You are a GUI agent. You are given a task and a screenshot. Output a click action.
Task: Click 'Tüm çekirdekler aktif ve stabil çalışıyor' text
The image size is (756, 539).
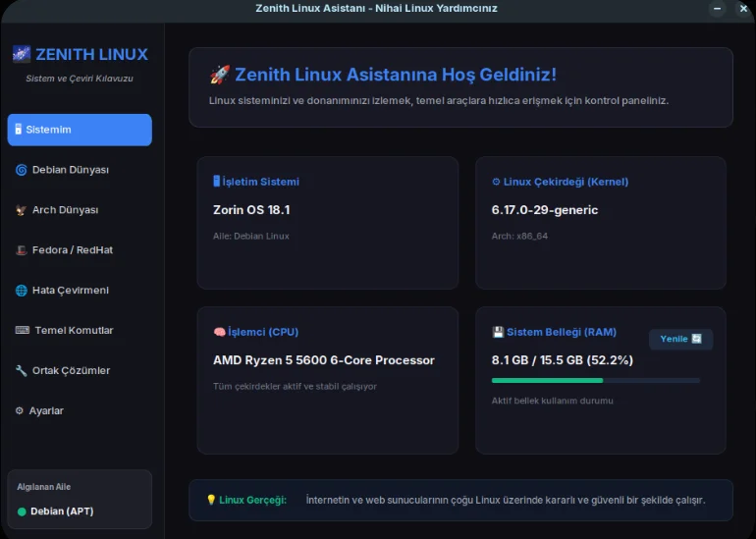coord(295,386)
